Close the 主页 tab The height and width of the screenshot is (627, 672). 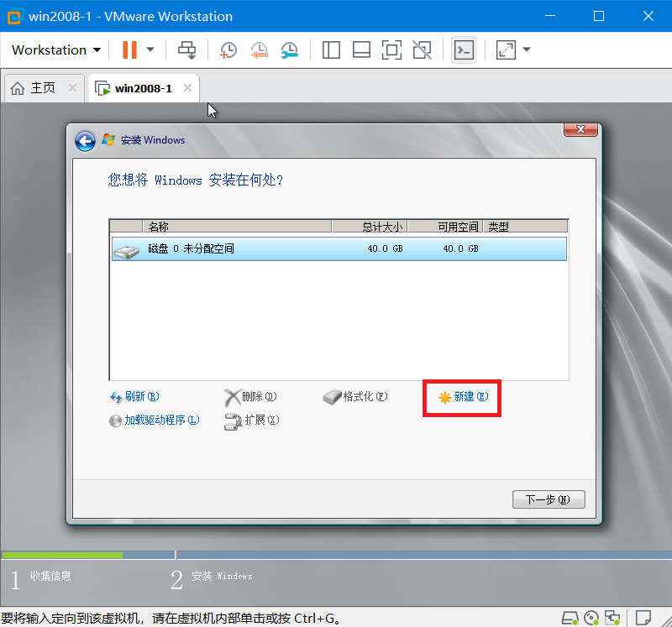point(72,88)
